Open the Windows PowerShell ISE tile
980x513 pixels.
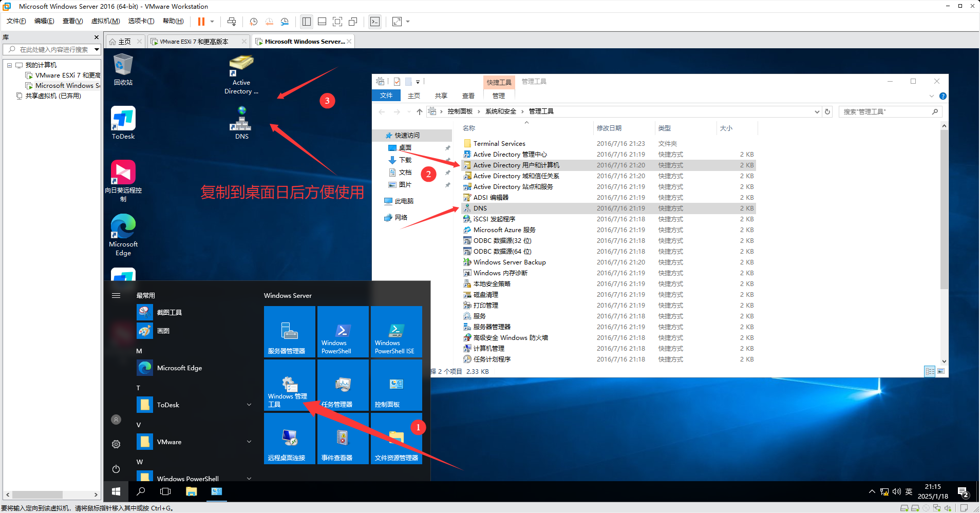(x=396, y=332)
